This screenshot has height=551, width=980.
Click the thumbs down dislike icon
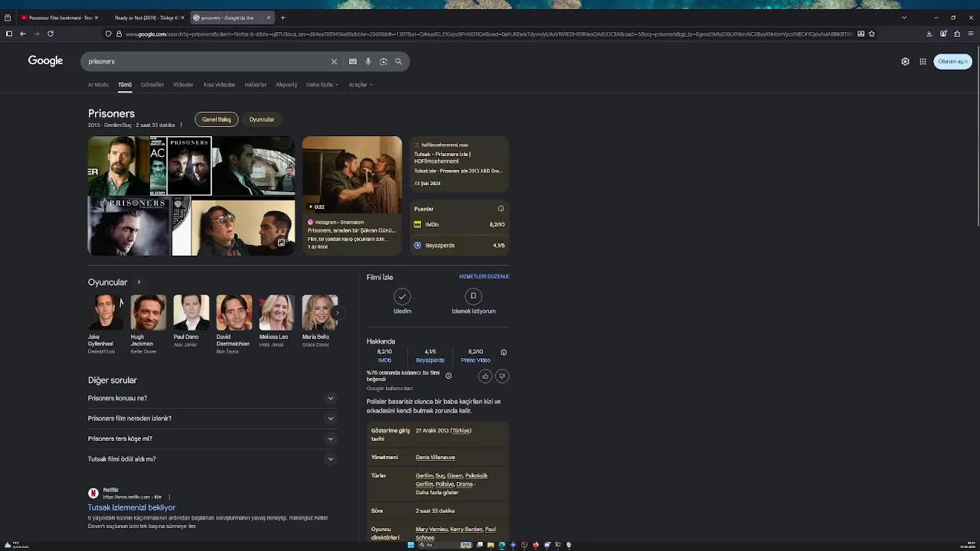[502, 376]
